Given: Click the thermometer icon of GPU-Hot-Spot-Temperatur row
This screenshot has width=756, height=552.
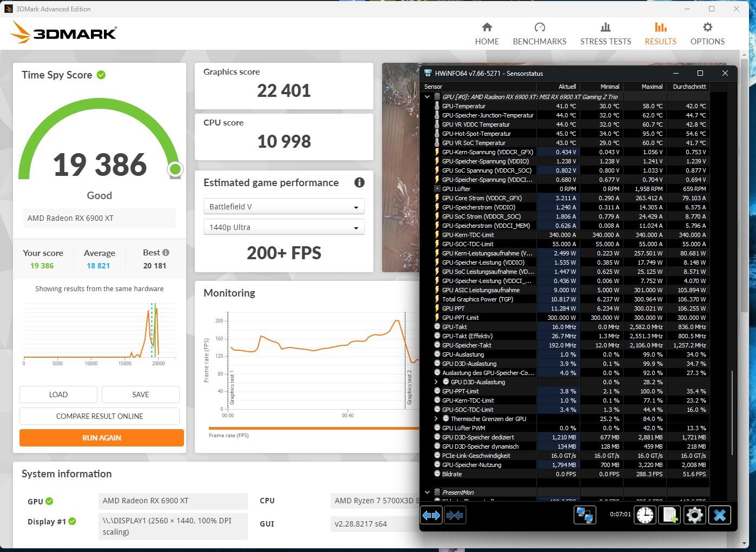Looking at the screenshot, I should pos(437,134).
